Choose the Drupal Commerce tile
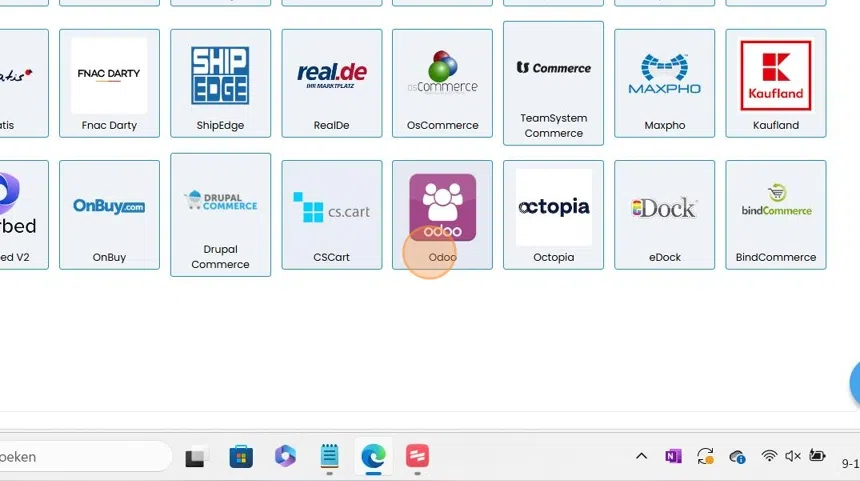The image size is (860, 481). (220, 215)
